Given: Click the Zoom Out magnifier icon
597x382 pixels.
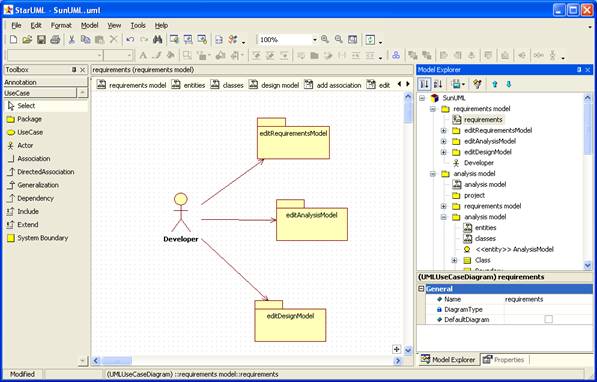Looking at the screenshot, I should tap(338, 39).
